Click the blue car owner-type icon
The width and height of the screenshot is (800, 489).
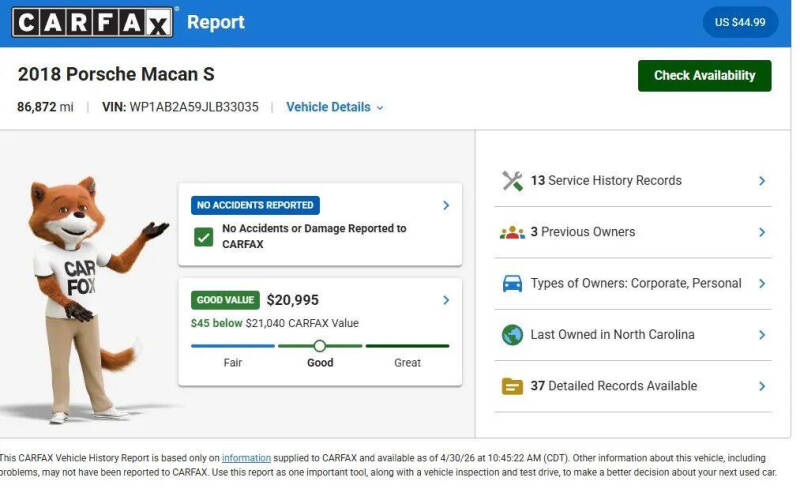512,283
